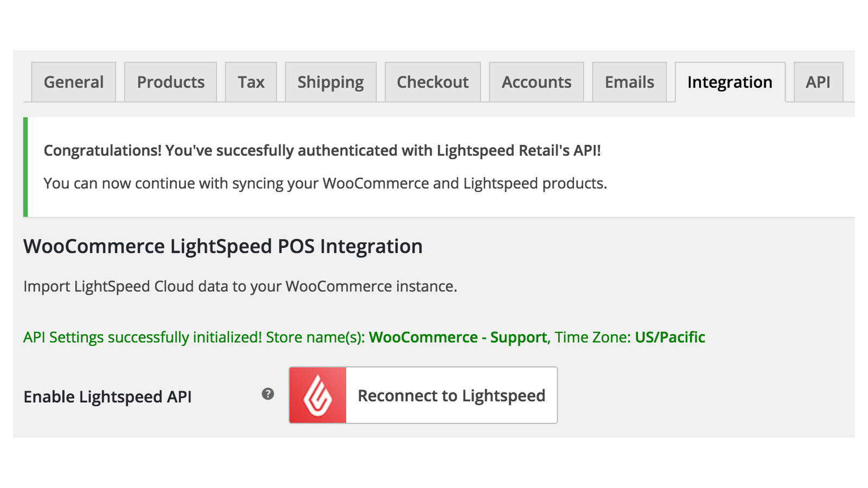Go to the Shipping tab
This screenshot has height=488, width=868.
(331, 82)
